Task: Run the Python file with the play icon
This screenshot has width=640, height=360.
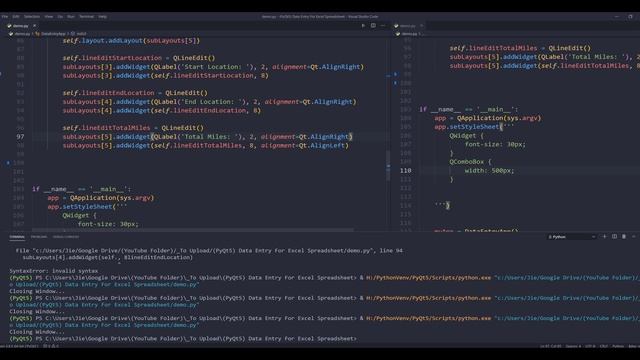Action: 363,25
